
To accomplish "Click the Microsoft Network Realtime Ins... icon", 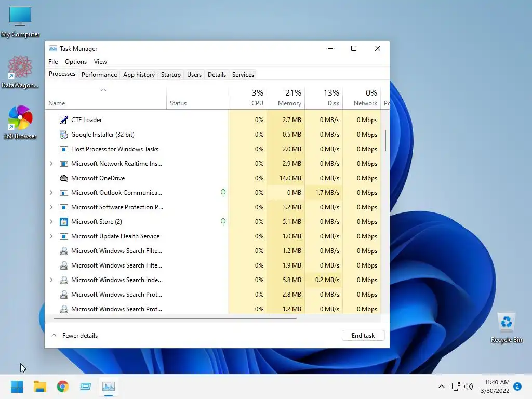I will [64, 164].
